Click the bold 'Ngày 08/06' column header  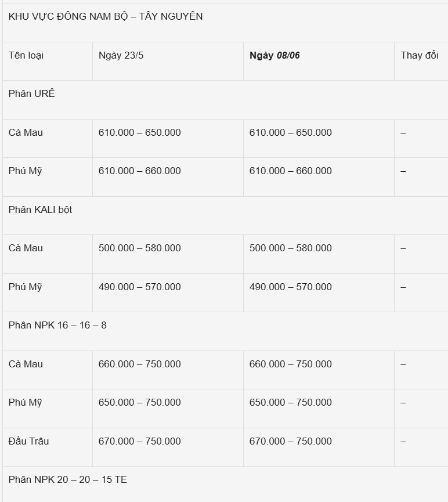[274, 56]
